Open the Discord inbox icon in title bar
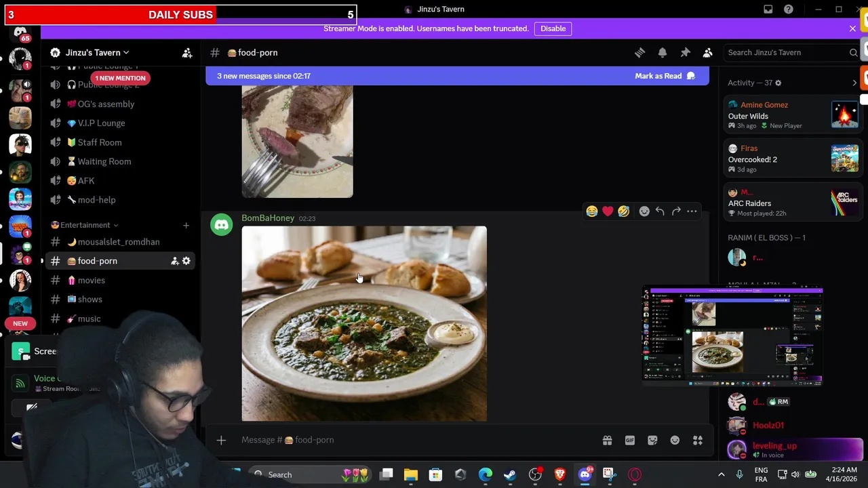Screen dimensions: 868x488 (768, 9)
